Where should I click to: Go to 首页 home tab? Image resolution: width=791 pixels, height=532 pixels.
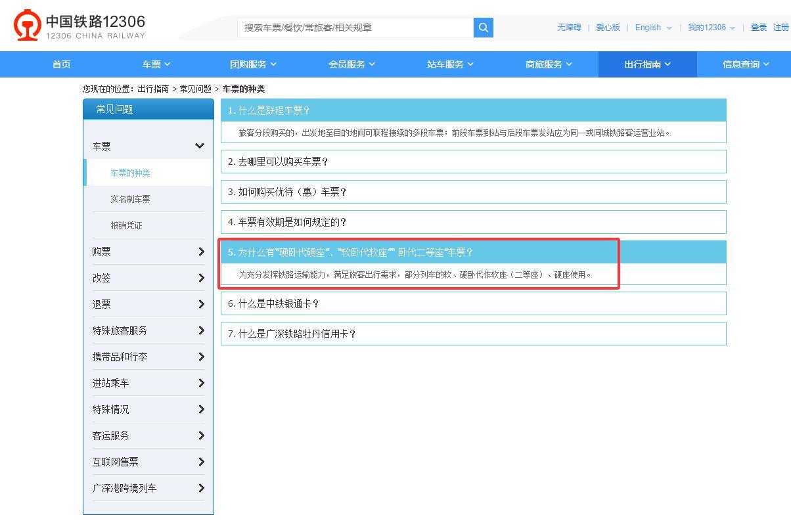coord(62,64)
